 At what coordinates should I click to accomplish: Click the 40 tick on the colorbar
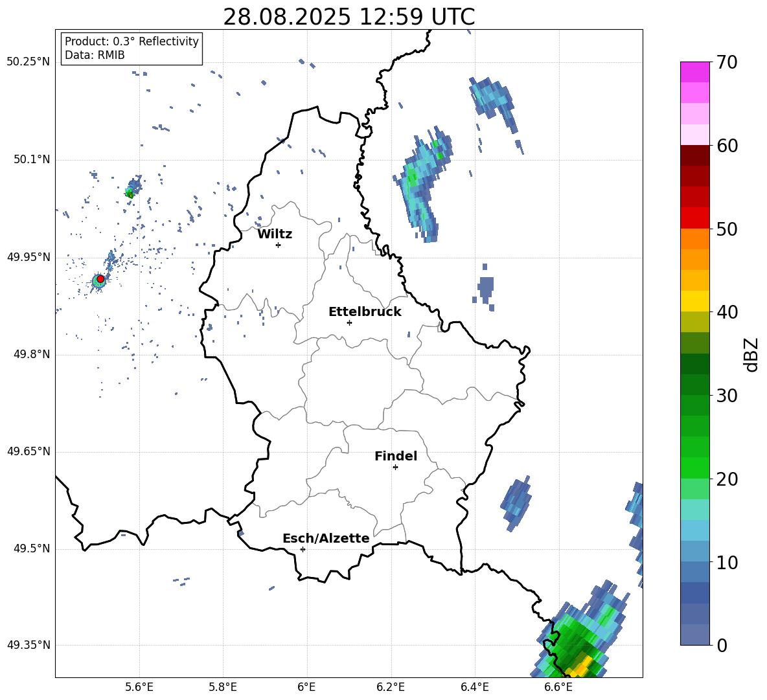(x=727, y=312)
